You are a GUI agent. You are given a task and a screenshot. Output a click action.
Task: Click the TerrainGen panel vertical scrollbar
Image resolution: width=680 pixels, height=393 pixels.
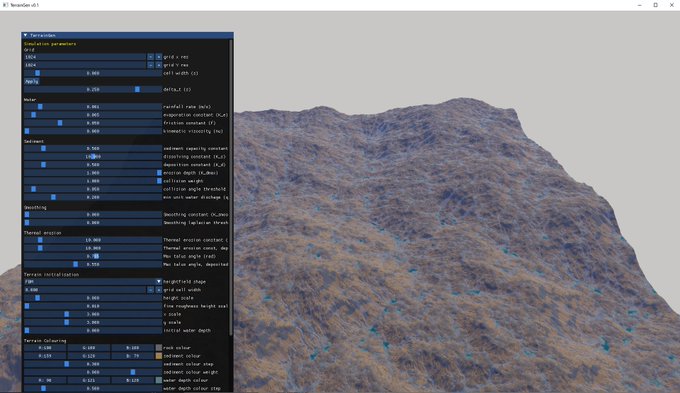click(x=231, y=187)
